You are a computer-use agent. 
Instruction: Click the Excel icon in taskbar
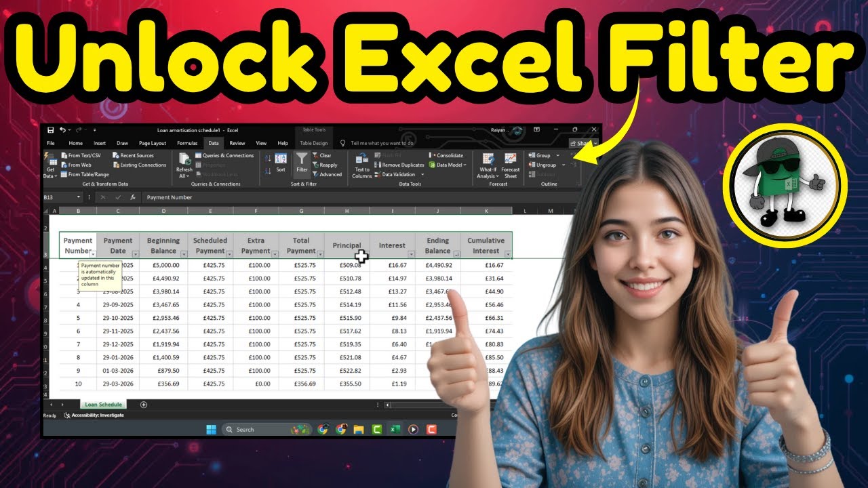pos(395,429)
